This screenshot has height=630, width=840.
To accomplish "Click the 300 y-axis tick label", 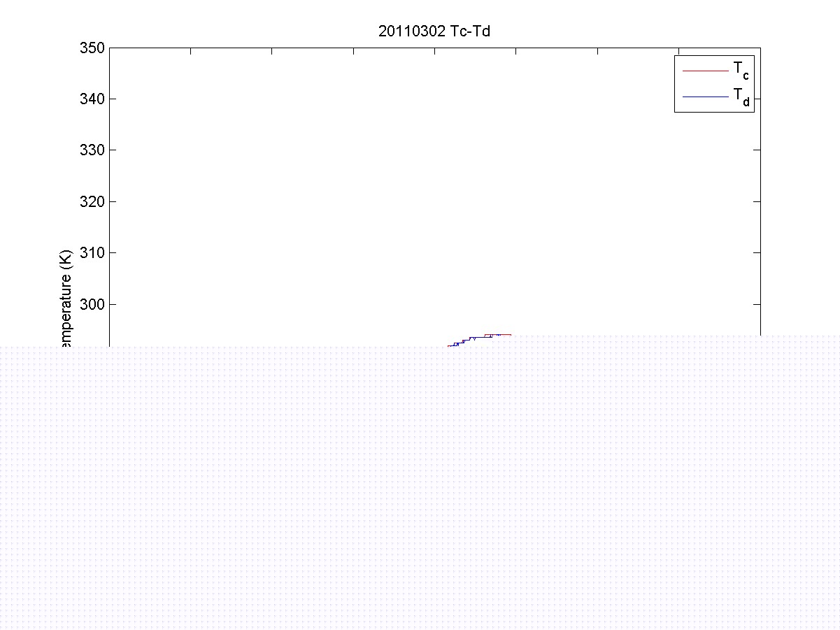I will point(92,304).
